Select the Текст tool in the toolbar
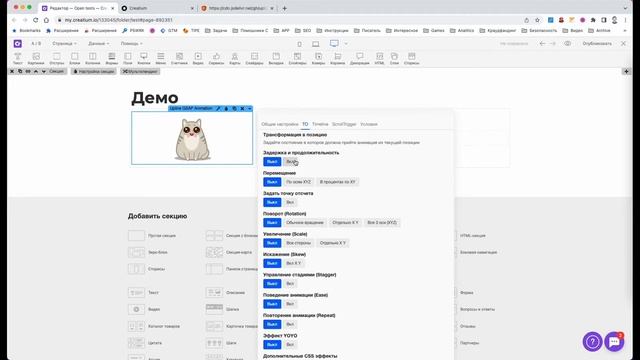Viewport: 640px width, 360px height. coord(18,58)
